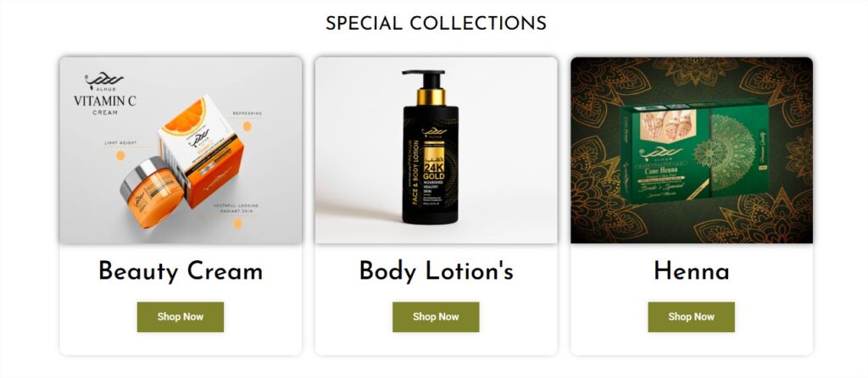Click the orange dot under Light Weight label
This screenshot has width=868, height=378.
[120, 155]
